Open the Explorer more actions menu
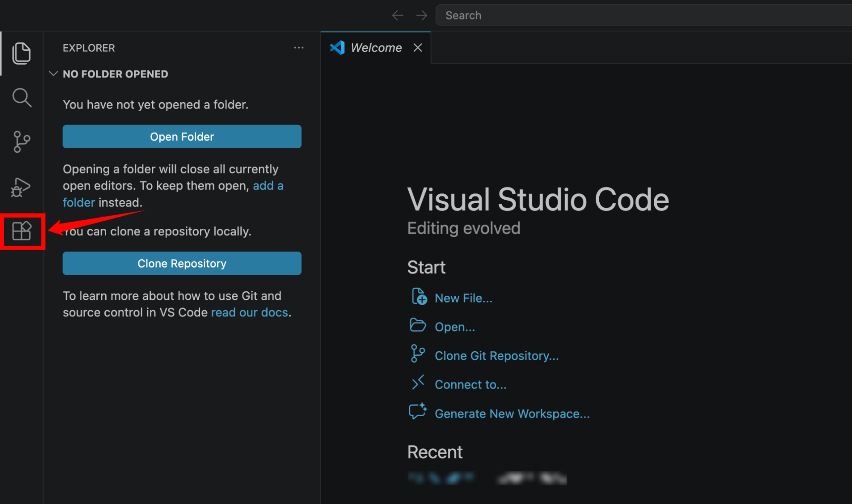The height and width of the screenshot is (504, 852). pos(299,48)
